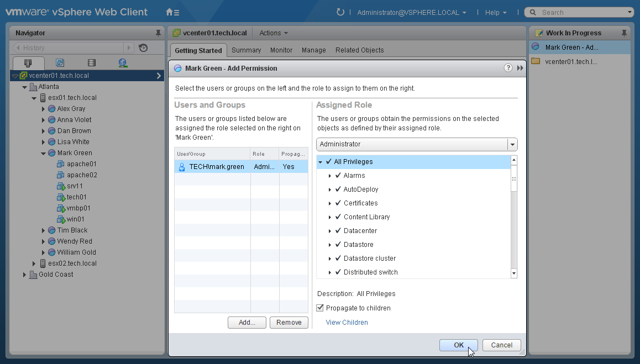Screen dimensions: 640x364
Task: Select the Networking view icon
Action: 123,63
